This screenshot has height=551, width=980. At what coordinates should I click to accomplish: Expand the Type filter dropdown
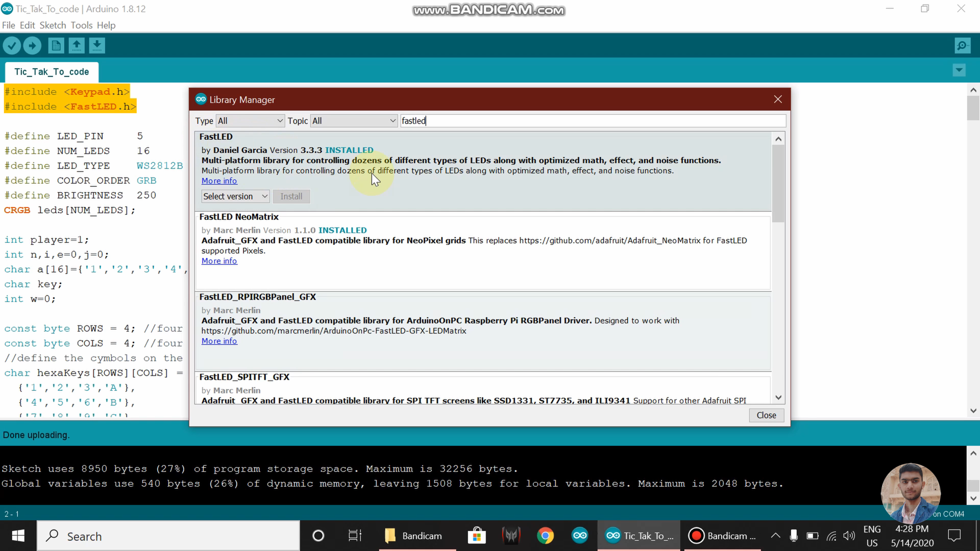(x=250, y=121)
